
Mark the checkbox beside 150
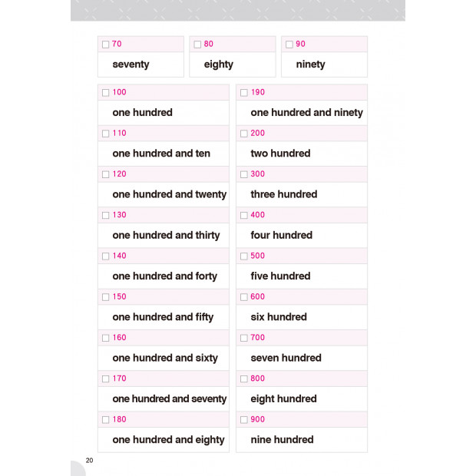(x=105, y=297)
